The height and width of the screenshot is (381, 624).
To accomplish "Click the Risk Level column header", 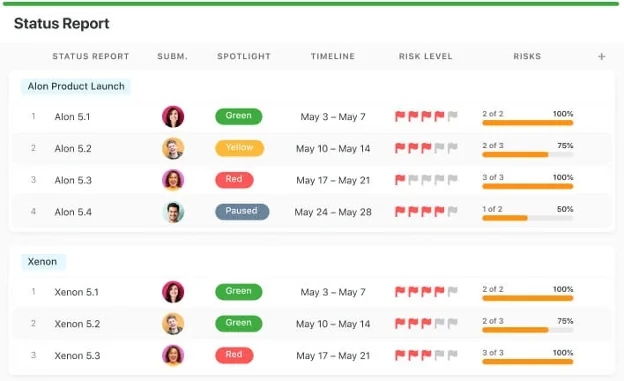I will [x=426, y=57].
